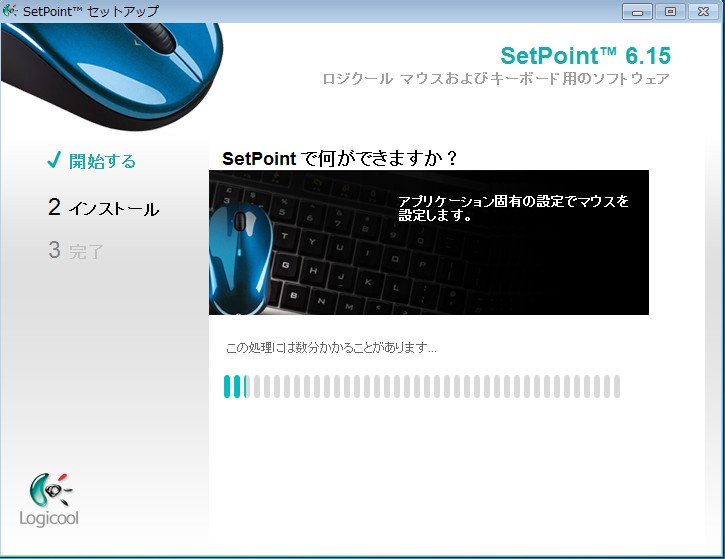Click the SetPoint icon in title bar

(9, 11)
